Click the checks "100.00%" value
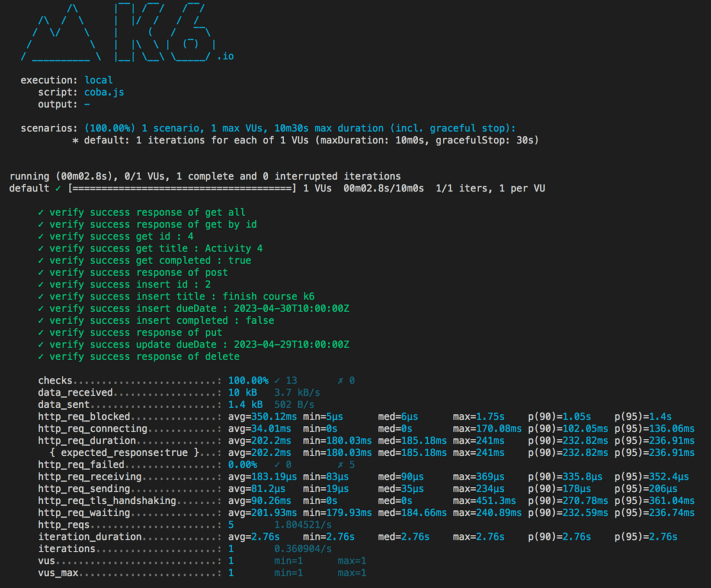The height and width of the screenshot is (588, 711). pyautogui.click(x=248, y=381)
